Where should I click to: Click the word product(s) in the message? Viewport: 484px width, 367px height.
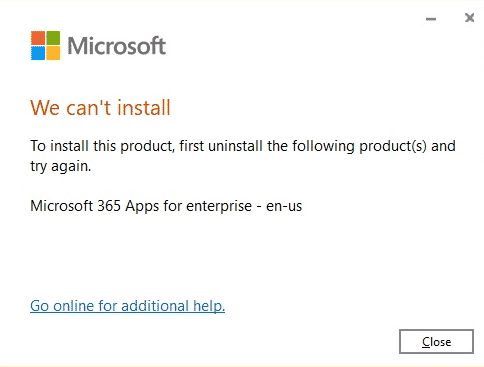pyautogui.click(x=393, y=147)
